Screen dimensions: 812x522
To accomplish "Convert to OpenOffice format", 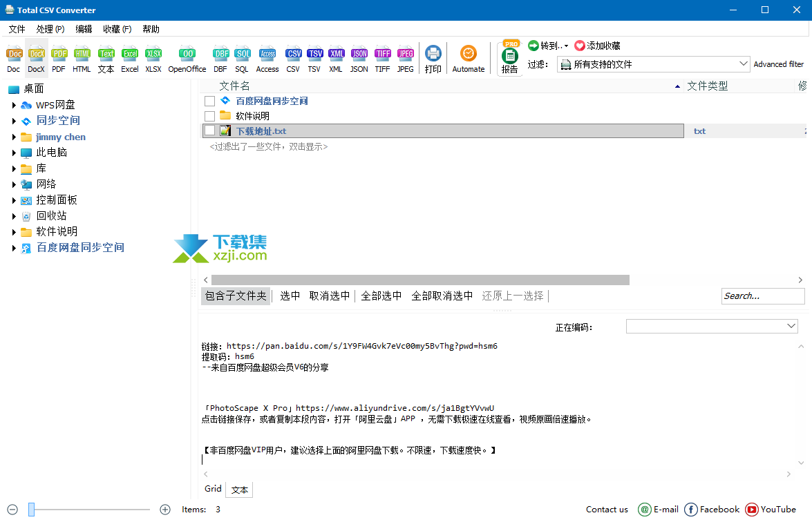I will point(187,59).
